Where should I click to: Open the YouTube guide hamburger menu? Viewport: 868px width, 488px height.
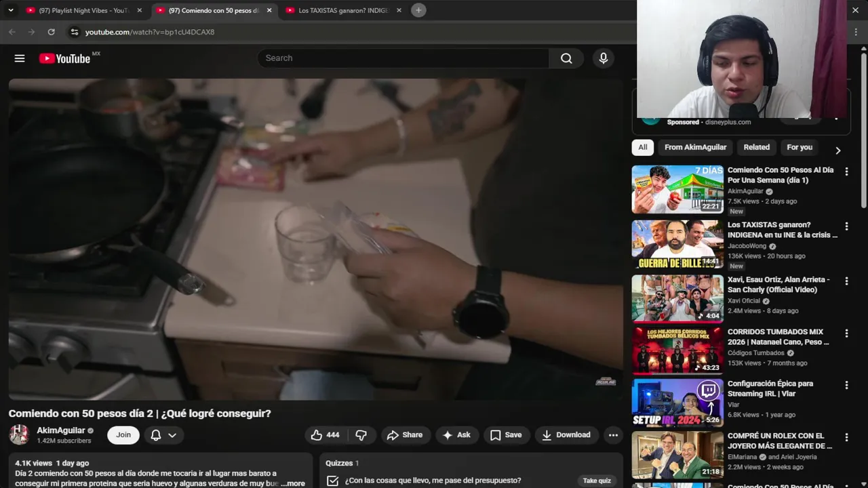tap(20, 58)
